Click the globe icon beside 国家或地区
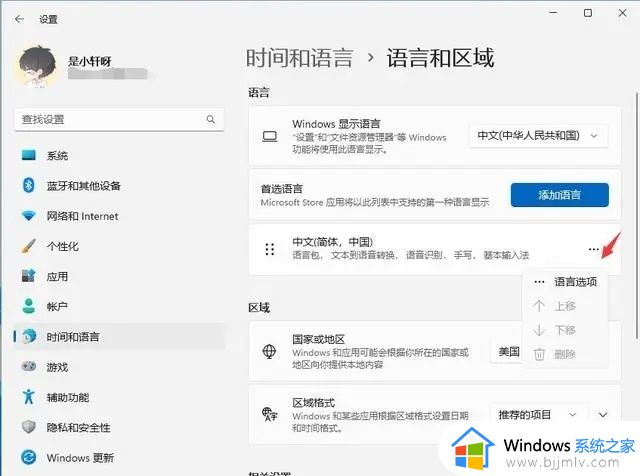Image resolution: width=640 pixels, height=476 pixels. click(x=269, y=351)
